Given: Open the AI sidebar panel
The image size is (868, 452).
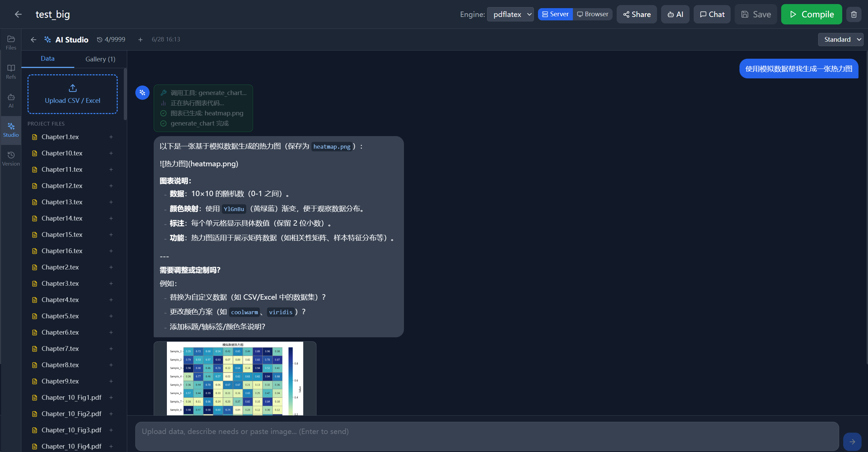Looking at the screenshot, I should click(x=11, y=101).
